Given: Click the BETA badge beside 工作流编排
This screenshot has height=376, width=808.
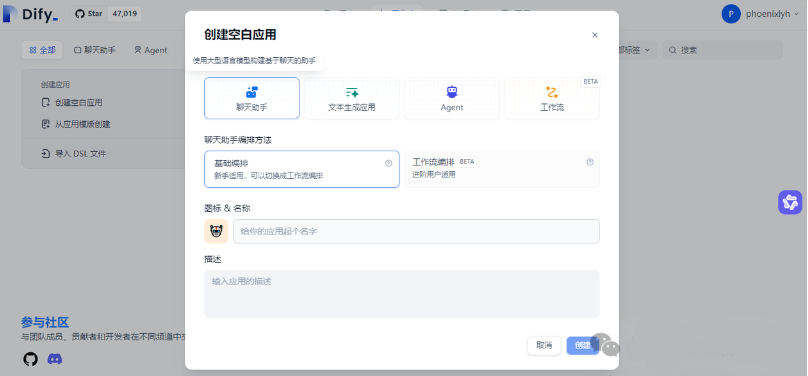Looking at the screenshot, I should click(467, 162).
